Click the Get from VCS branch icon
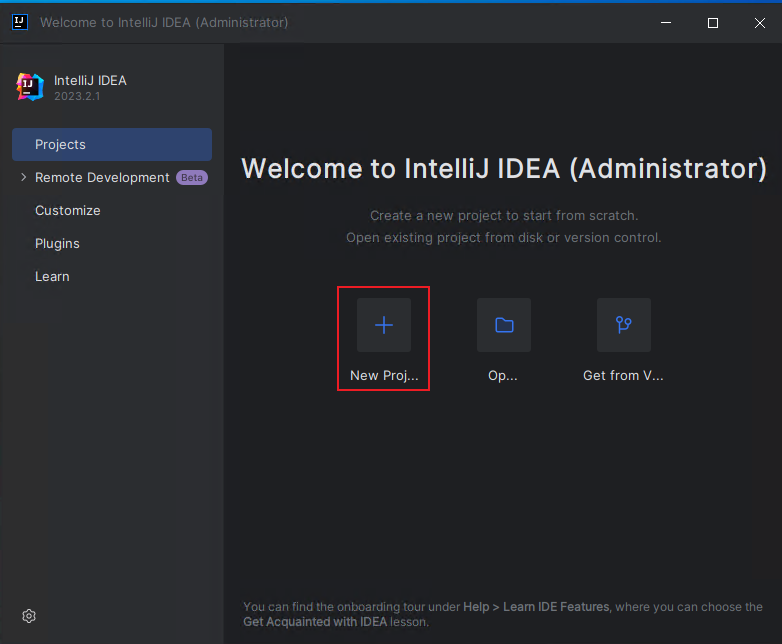 point(623,325)
